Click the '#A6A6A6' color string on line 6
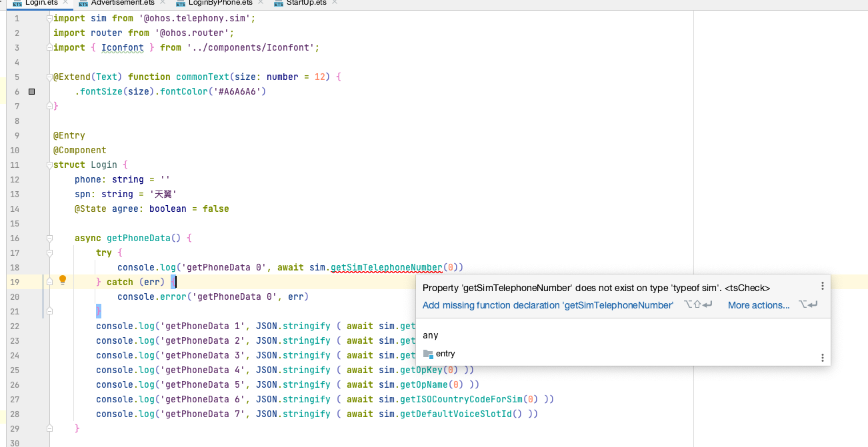This screenshot has width=868, height=447. click(x=240, y=91)
